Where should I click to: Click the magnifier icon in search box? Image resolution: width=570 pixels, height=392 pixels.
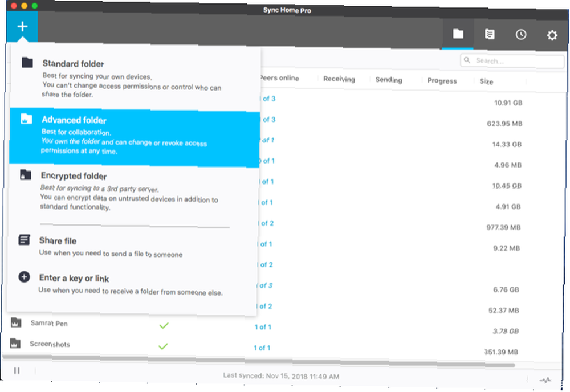pos(467,60)
